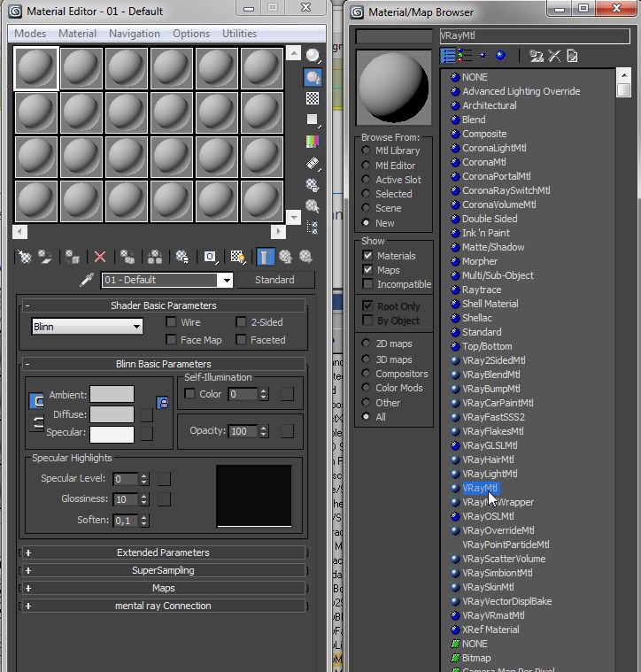Screen dimensions: 641x672
Task: Switch browser to View Large Icons
Action: coord(500,56)
